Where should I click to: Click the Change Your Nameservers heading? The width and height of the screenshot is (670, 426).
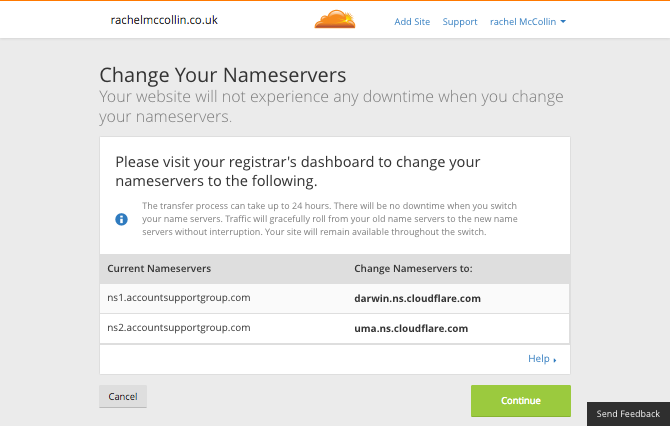pos(223,76)
